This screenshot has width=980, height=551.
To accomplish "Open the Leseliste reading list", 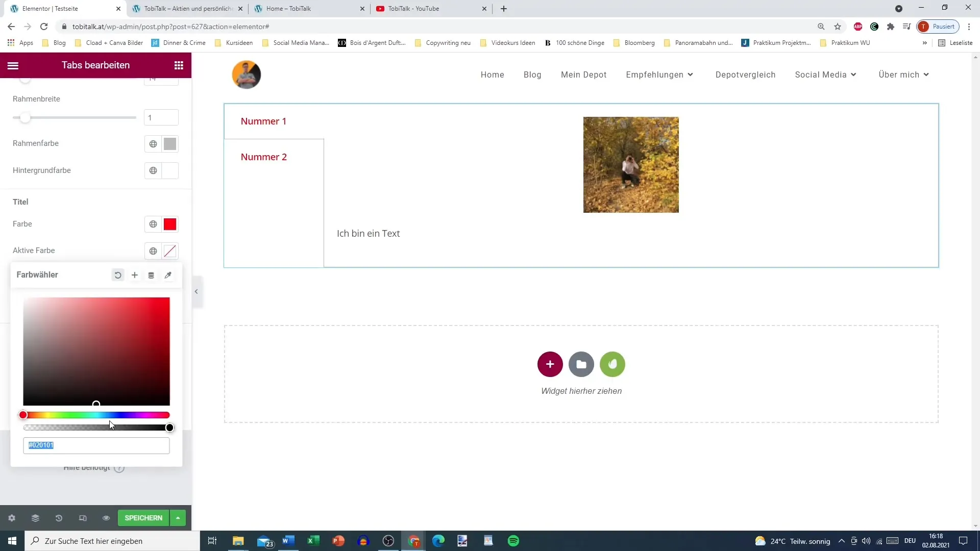I will click(955, 43).
